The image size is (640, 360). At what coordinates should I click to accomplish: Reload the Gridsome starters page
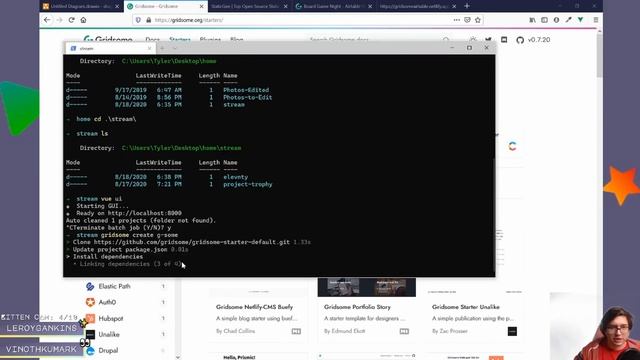point(71,20)
